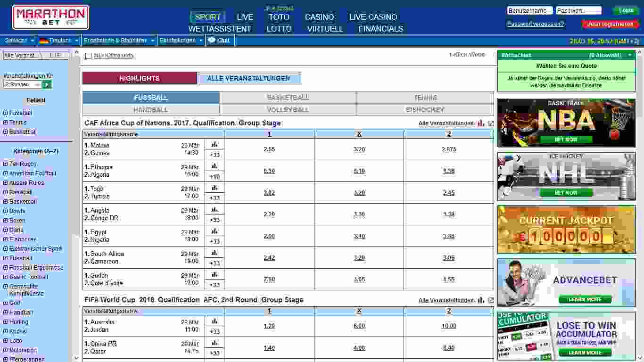This screenshot has height=362, width=644.
Task: Follow the Passwort vergessen link
Action: click(536, 24)
